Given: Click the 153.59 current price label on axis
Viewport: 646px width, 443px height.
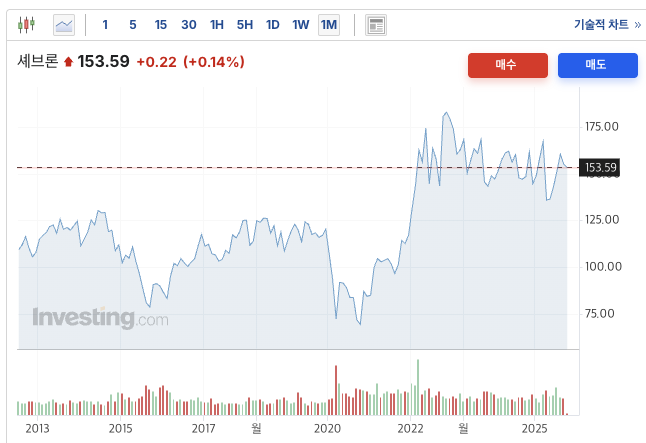Looking at the screenshot, I should pyautogui.click(x=600, y=167).
